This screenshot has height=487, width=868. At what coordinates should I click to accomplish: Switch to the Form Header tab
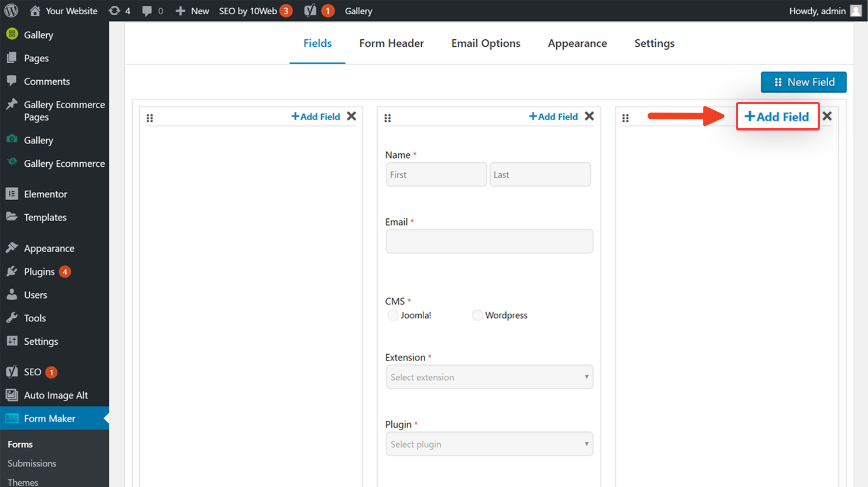pyautogui.click(x=391, y=43)
